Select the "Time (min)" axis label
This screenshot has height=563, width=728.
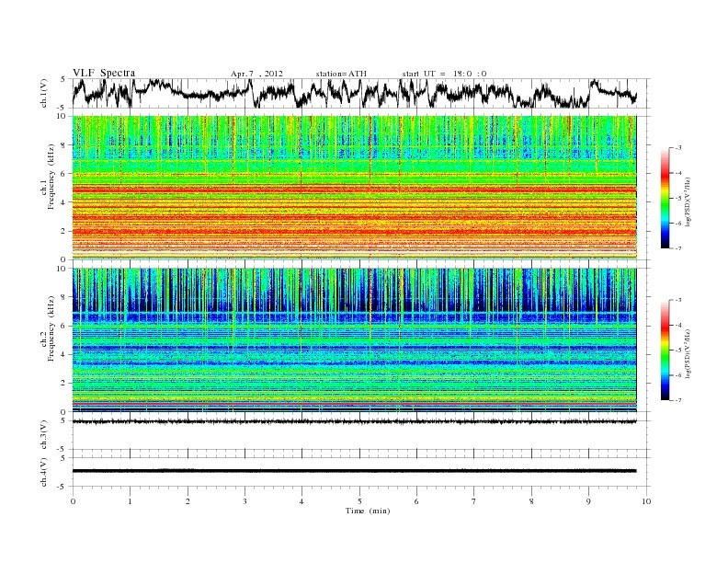(x=368, y=511)
